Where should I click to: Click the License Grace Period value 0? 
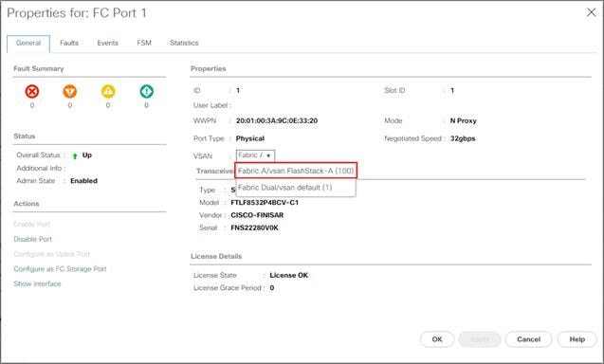tap(271, 288)
